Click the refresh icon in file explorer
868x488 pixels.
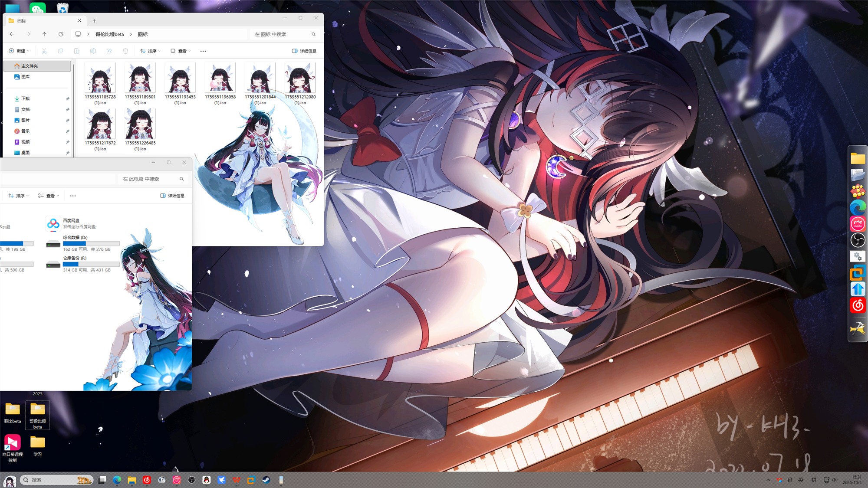(61, 34)
